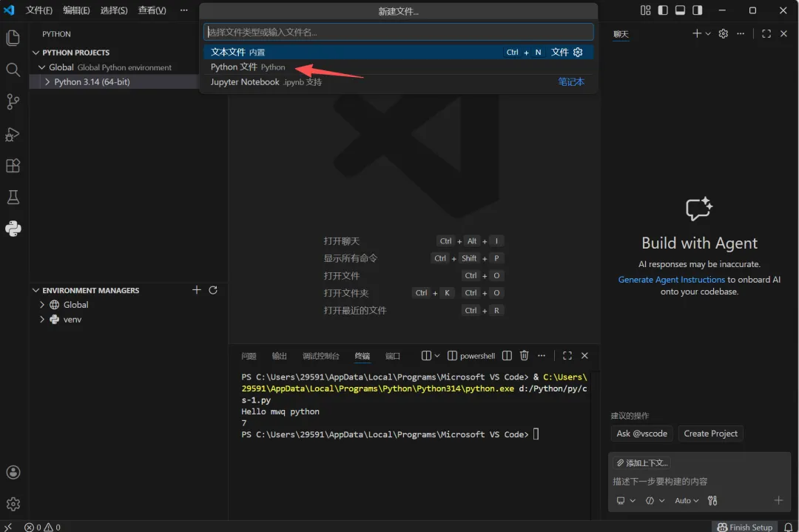
Task: Click the Ask @vscode button
Action: [x=641, y=434]
